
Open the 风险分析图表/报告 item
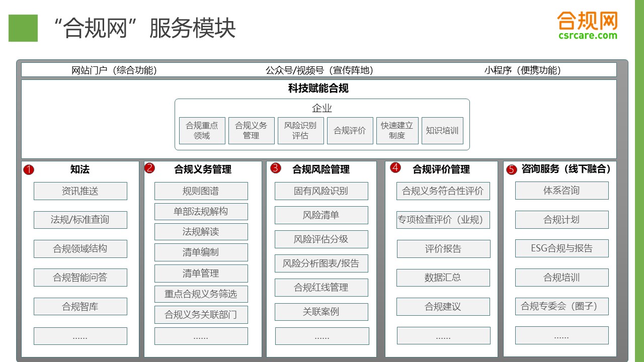(321, 263)
